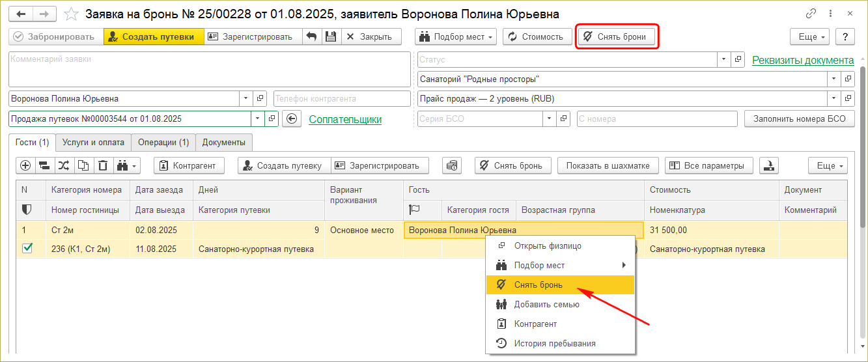Open the Соплательщики link
Viewport: 868px width, 362px height.
[x=345, y=119]
